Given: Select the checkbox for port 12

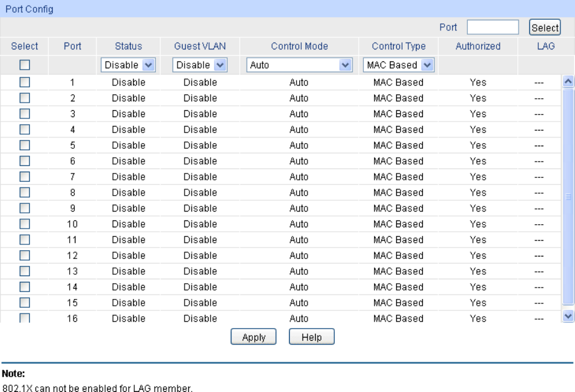Looking at the screenshot, I should pos(25,255).
